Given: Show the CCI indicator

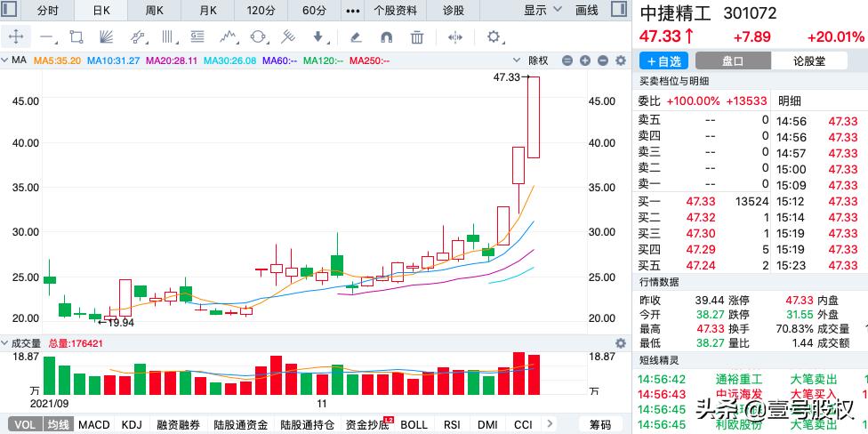Looking at the screenshot, I should tap(523, 424).
